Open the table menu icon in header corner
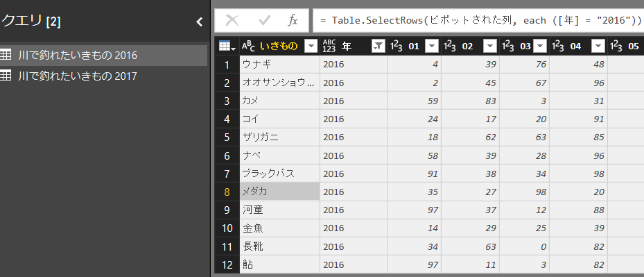 click(227, 47)
